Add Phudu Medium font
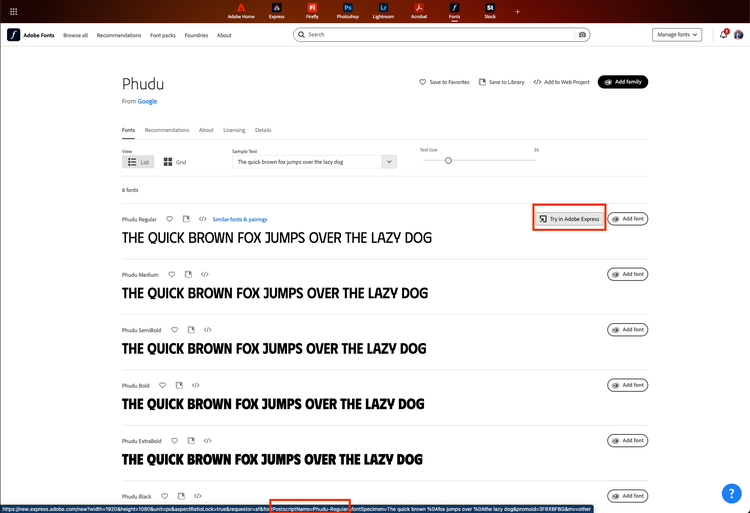 pos(628,274)
